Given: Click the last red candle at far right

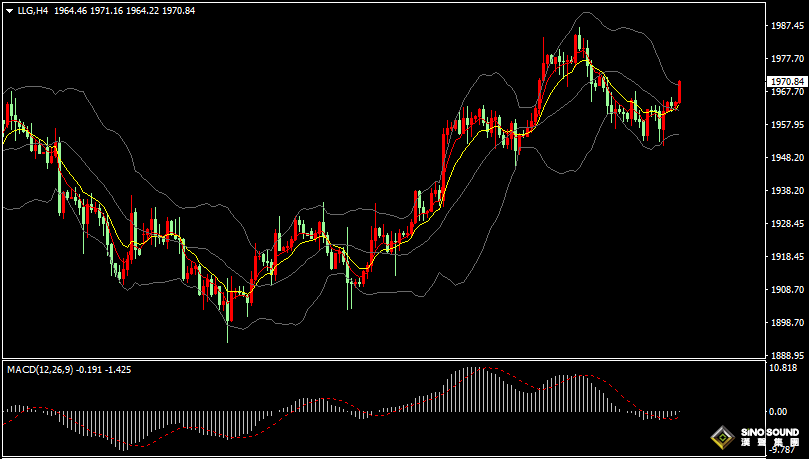Looking at the screenshot, I should (679, 92).
